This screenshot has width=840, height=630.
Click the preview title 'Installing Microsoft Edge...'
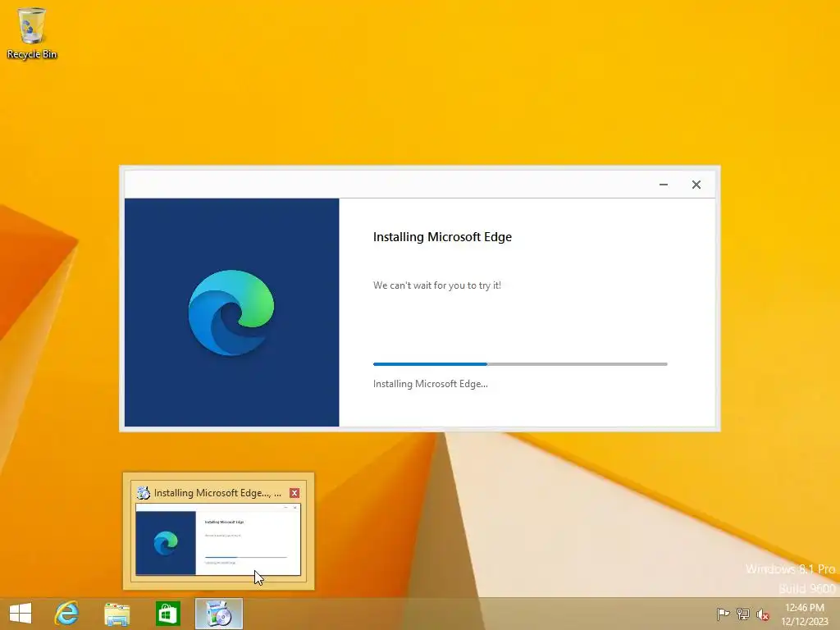(217, 493)
